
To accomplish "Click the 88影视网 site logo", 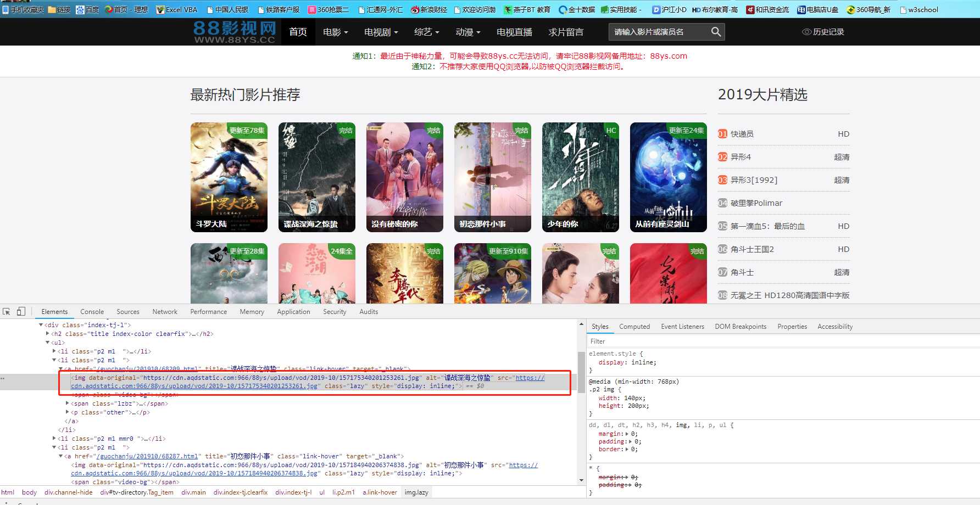I will [x=235, y=32].
